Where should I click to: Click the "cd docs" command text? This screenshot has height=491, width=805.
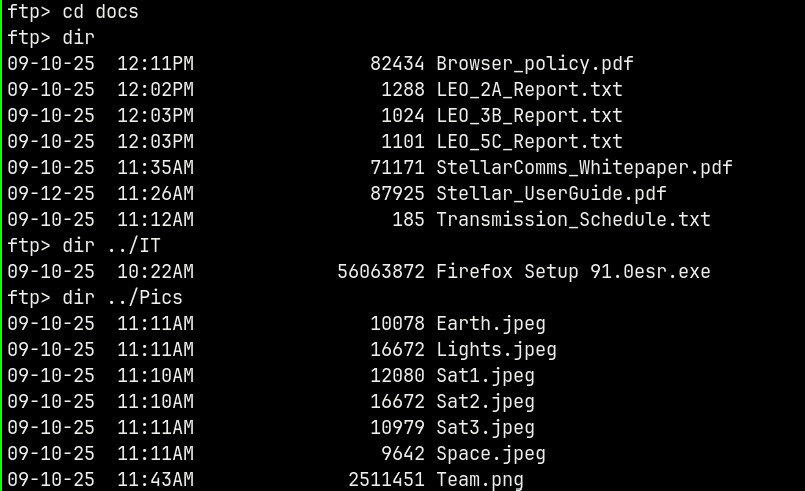tap(100, 12)
